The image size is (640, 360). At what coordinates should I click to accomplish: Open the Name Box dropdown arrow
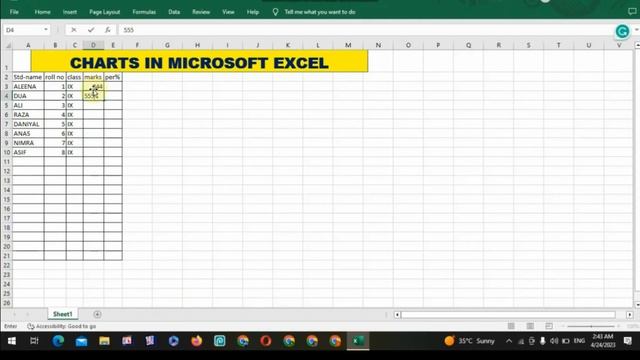click(x=46, y=30)
